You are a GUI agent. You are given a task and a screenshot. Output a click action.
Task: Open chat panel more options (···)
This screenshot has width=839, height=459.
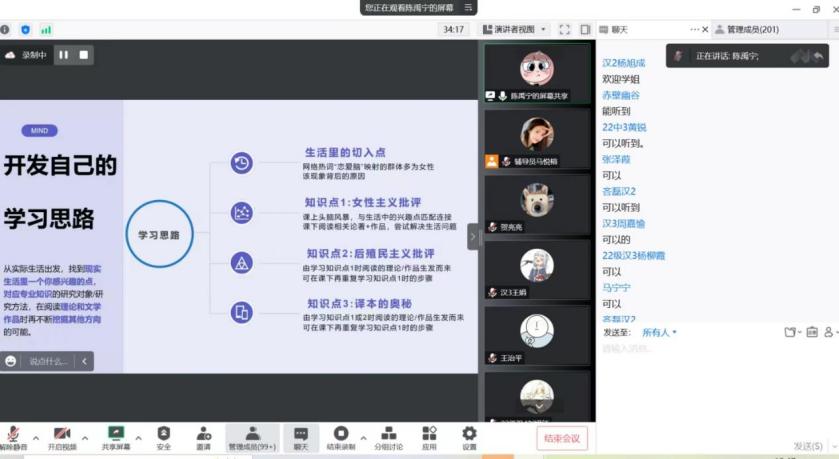(x=694, y=30)
